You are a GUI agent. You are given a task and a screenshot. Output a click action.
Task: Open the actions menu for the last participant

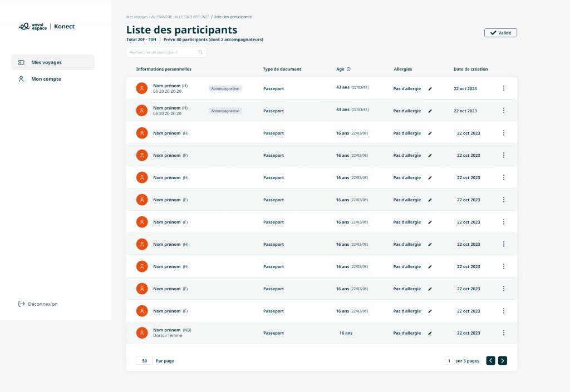pos(504,333)
